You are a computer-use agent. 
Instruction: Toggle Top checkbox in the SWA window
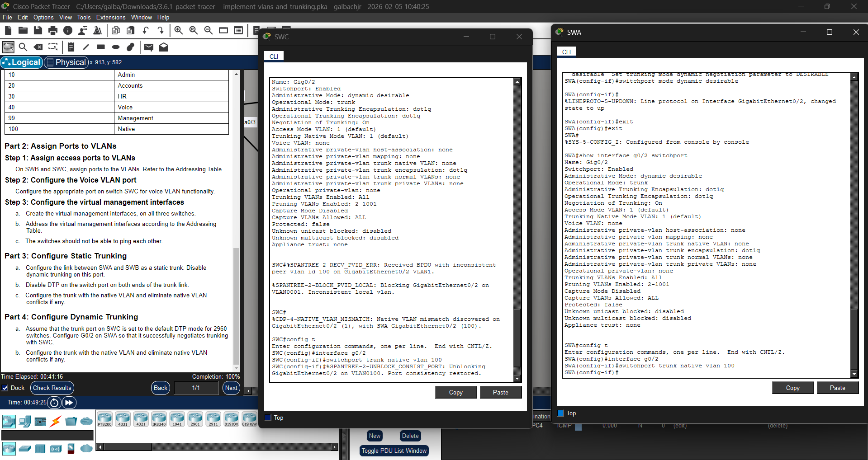561,413
